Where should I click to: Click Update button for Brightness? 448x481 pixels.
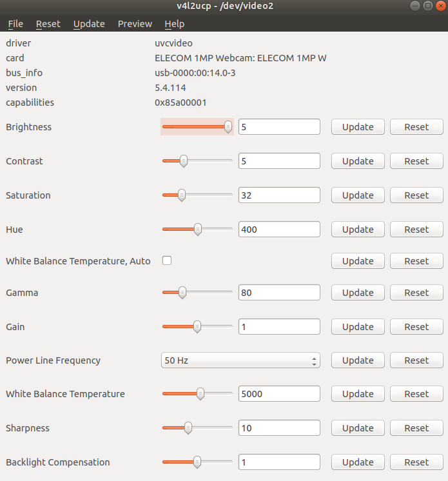[358, 126]
